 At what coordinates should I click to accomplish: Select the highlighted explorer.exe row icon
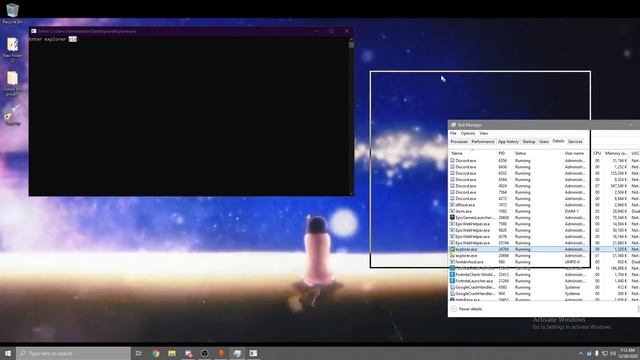point(452,249)
